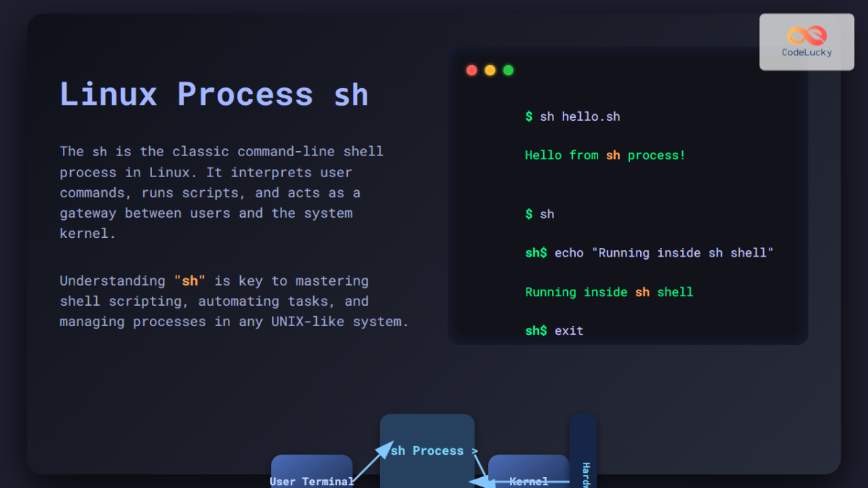Click the Hello from sh process output line

[x=604, y=155]
